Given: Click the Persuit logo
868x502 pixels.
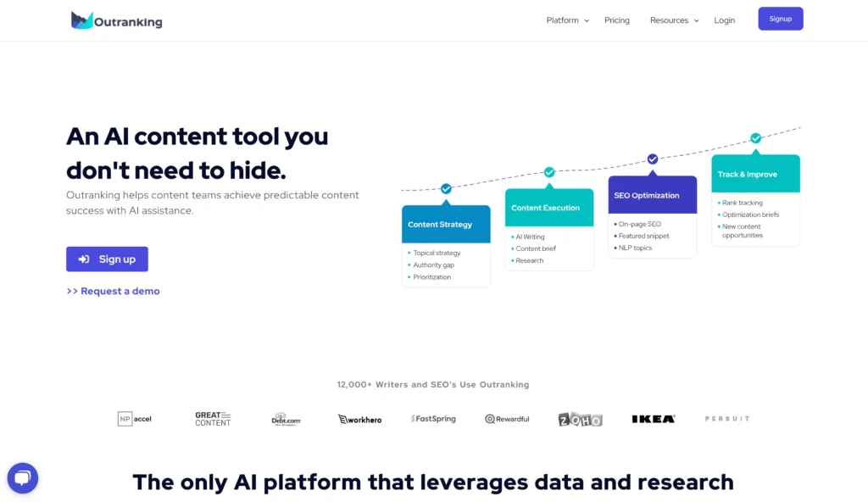Looking at the screenshot, I should 727,419.
